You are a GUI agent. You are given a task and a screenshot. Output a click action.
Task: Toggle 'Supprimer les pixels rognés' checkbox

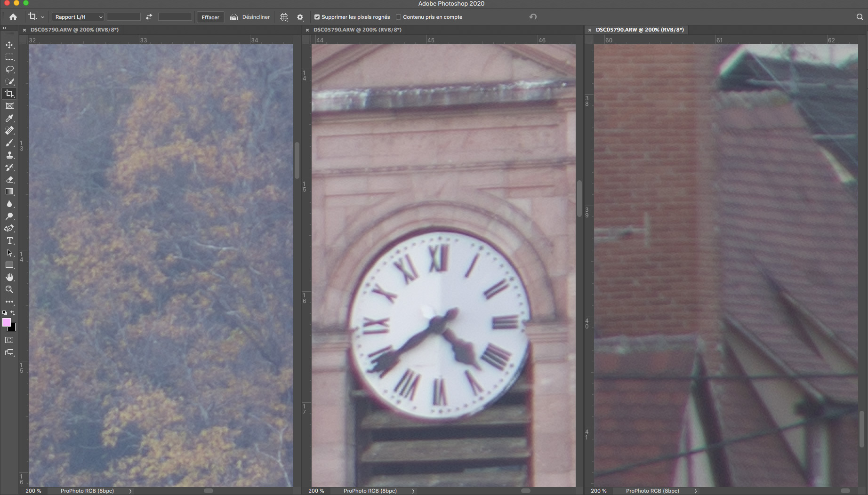(x=317, y=17)
